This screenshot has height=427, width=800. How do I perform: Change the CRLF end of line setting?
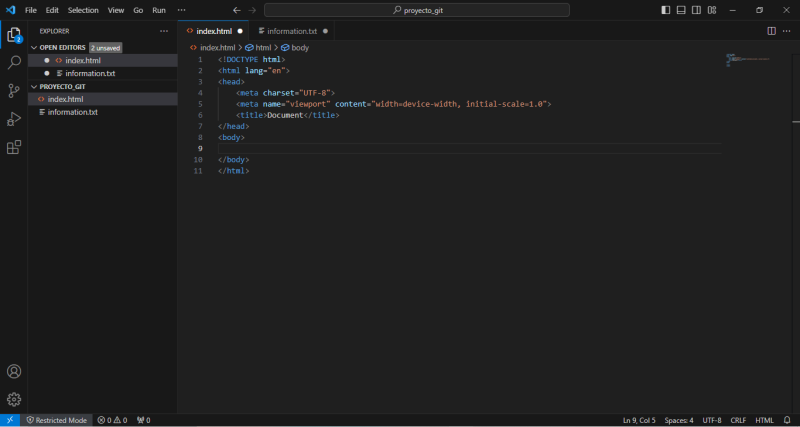coord(738,420)
